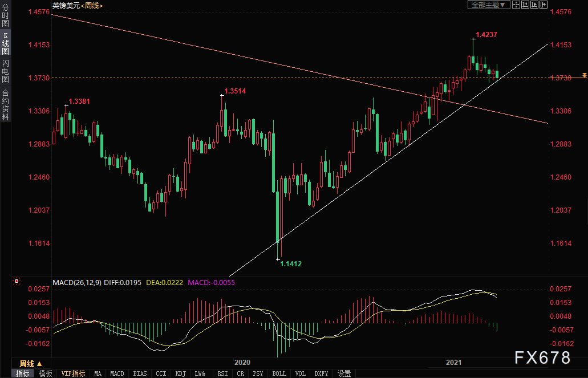
Task: Select the 模板 bottom tab
Action: pyautogui.click(x=46, y=373)
